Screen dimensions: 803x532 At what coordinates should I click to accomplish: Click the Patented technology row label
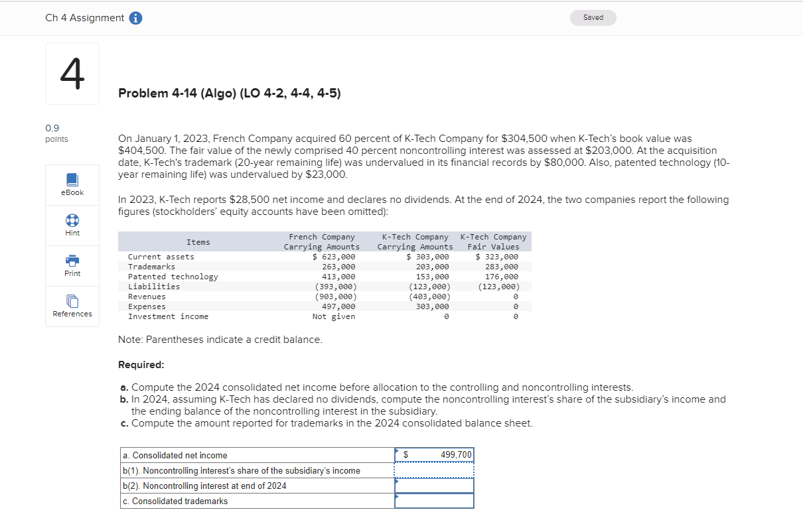click(173, 277)
